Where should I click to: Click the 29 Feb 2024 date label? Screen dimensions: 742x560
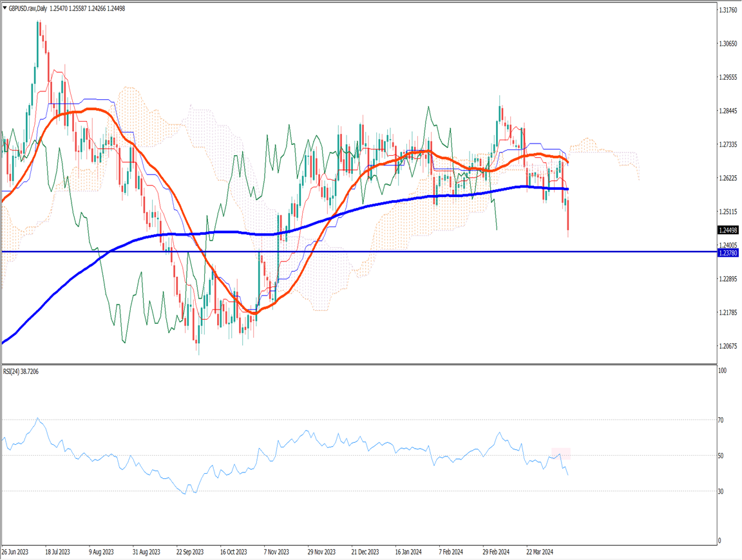coord(497,552)
